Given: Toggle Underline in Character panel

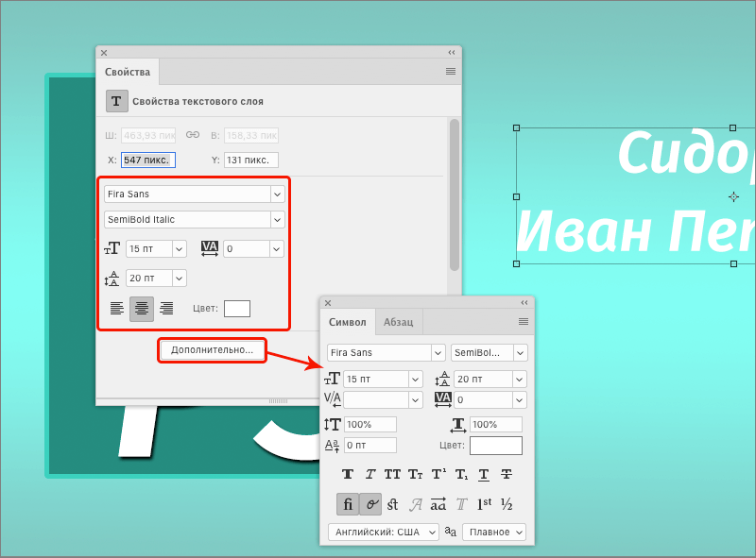Looking at the screenshot, I should [484, 475].
